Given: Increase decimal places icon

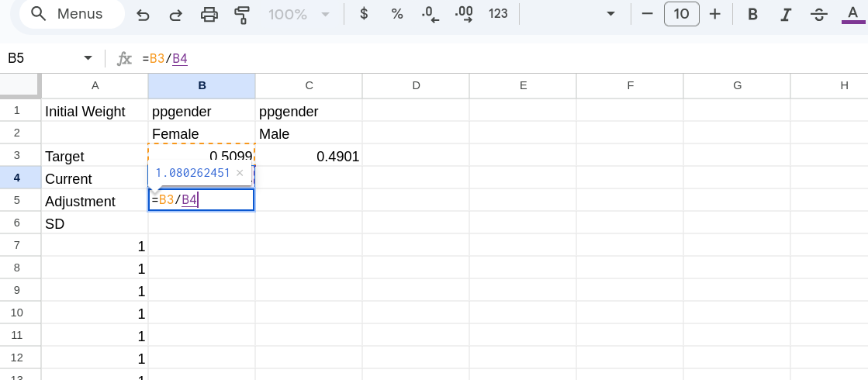Looking at the screenshot, I should [464, 14].
